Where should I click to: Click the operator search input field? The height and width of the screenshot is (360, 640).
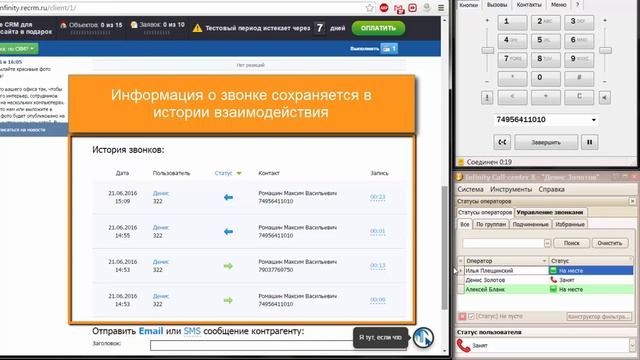(503, 243)
